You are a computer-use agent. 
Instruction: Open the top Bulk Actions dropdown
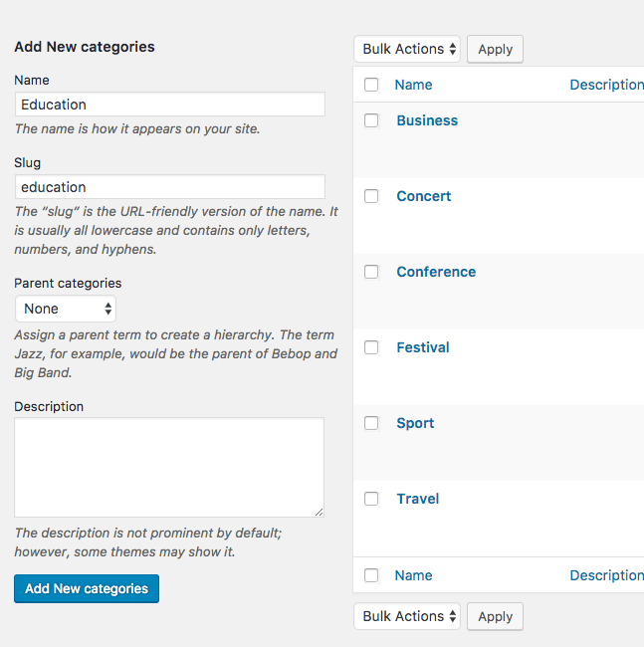click(x=407, y=49)
